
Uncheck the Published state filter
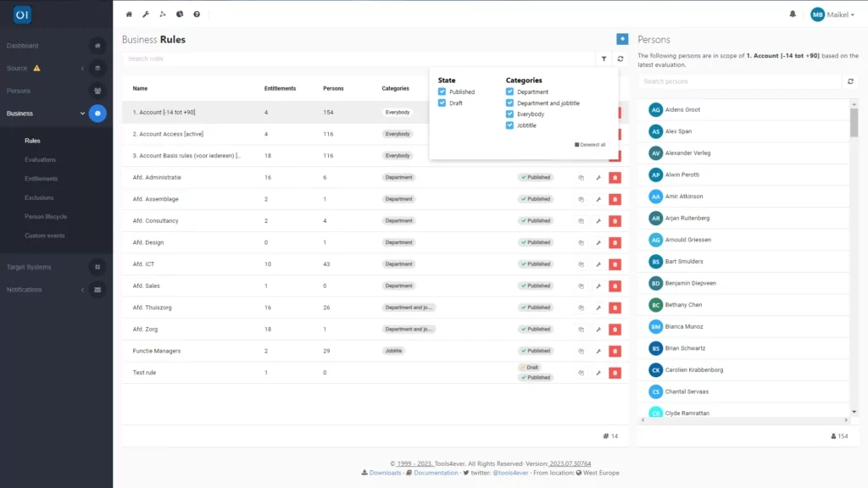coord(442,91)
